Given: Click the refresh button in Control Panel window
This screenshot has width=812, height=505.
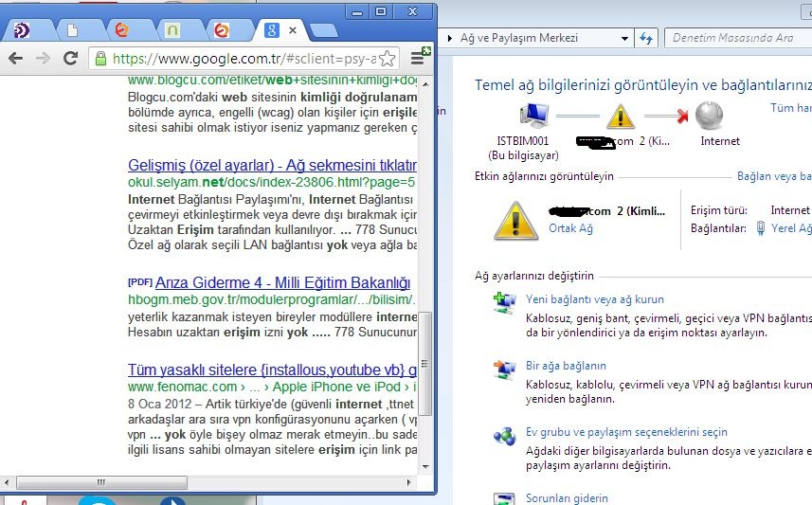Looking at the screenshot, I should [646, 38].
